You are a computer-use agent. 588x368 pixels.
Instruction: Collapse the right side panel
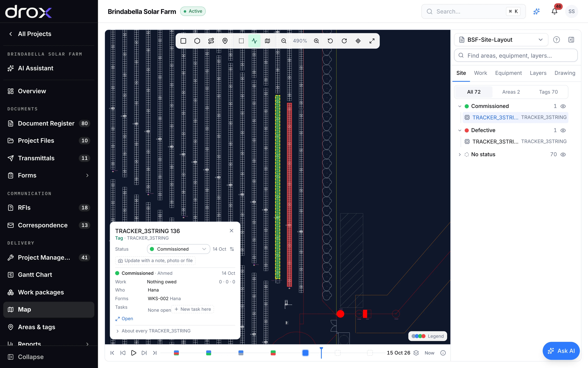click(x=571, y=40)
